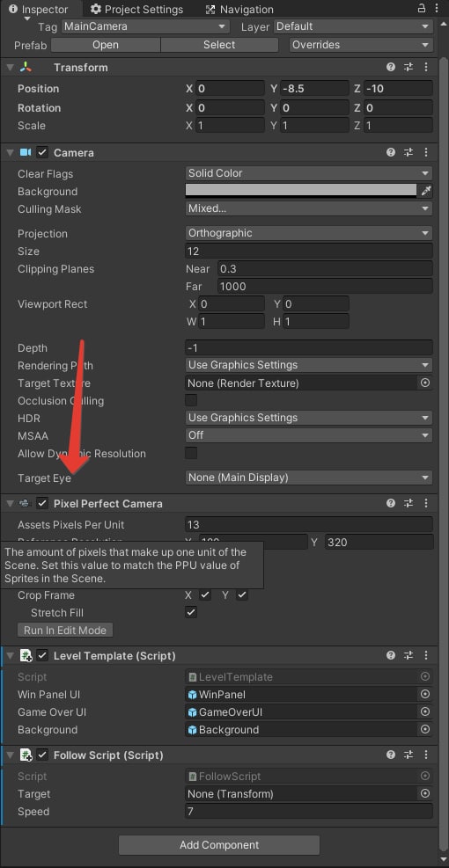The image size is (449, 868).
Task: Click the Follow Script Speed field
Action: tap(309, 812)
